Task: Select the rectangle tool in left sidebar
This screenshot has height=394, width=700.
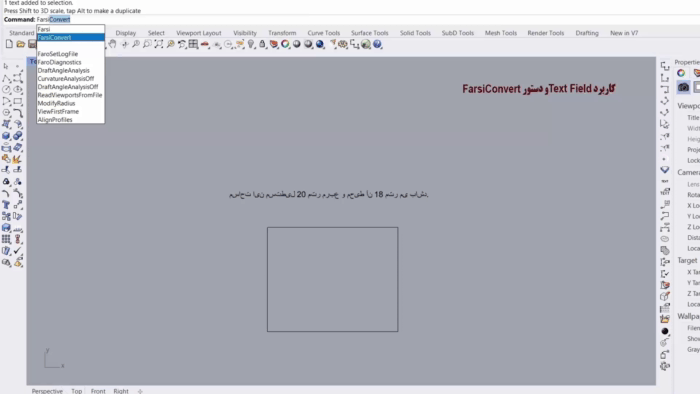Action: pyautogui.click(x=17, y=101)
